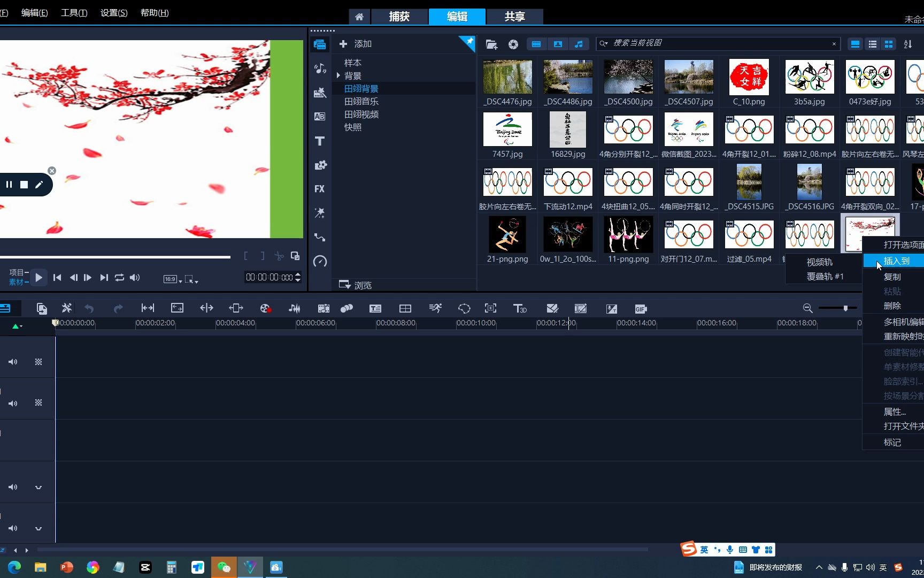Select the 田翊音乐 library folder
The height and width of the screenshot is (578, 924).
(x=361, y=102)
